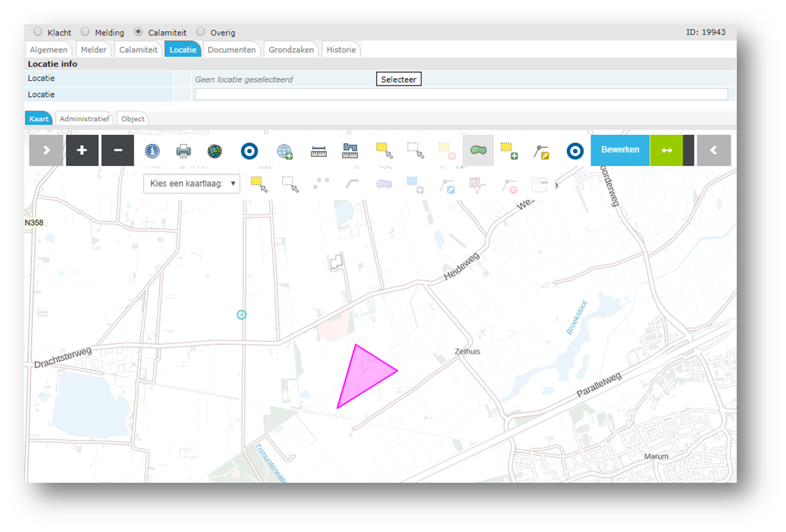Open the 'Kies een kaartlaag' dropdown

(x=192, y=183)
